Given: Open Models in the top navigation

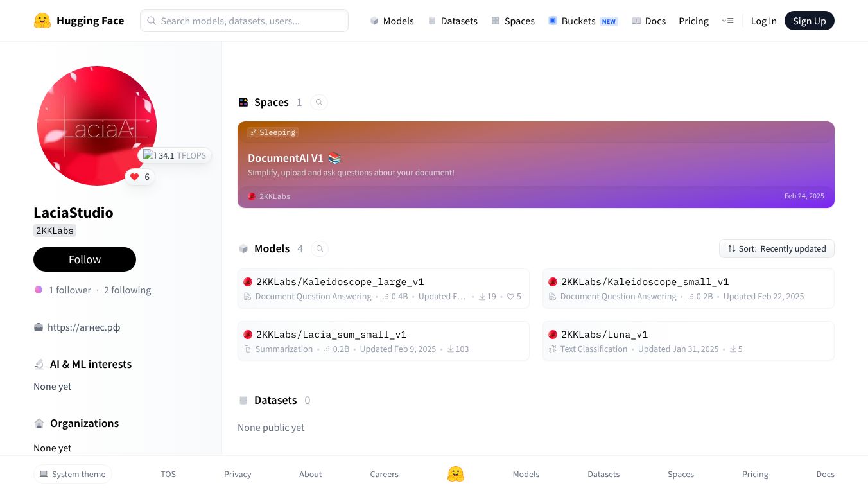Looking at the screenshot, I should [392, 21].
